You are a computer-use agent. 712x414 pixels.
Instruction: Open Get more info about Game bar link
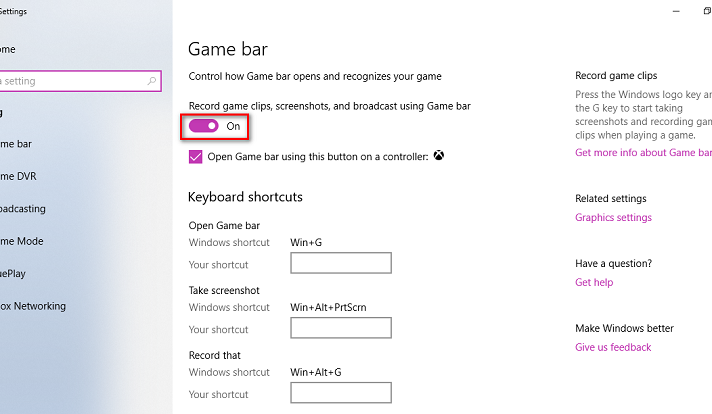[x=643, y=153]
